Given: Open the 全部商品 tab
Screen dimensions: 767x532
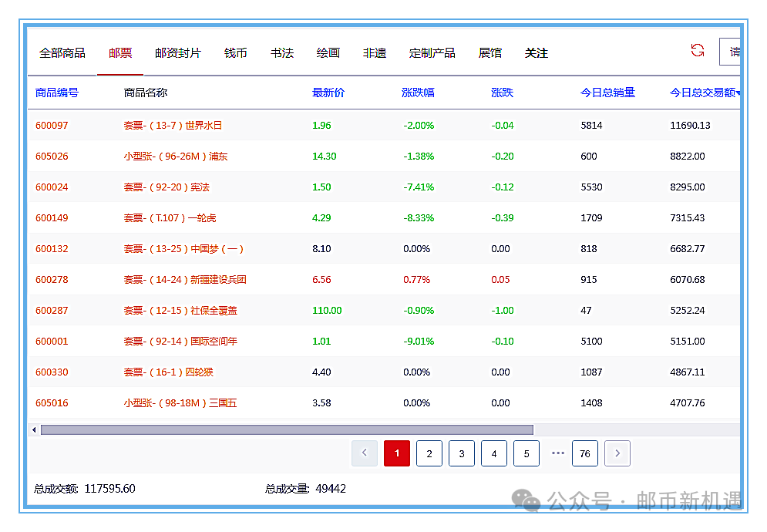Looking at the screenshot, I should pyautogui.click(x=62, y=53).
